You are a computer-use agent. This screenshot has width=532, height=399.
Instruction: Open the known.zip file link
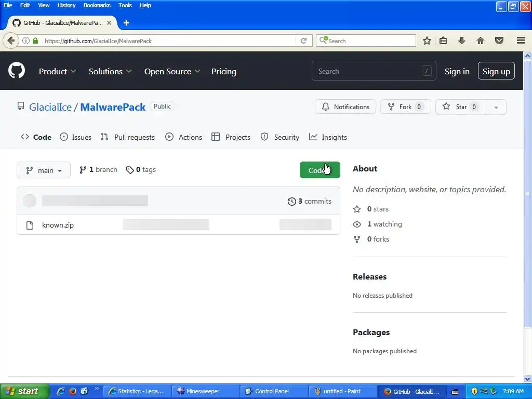(x=58, y=225)
